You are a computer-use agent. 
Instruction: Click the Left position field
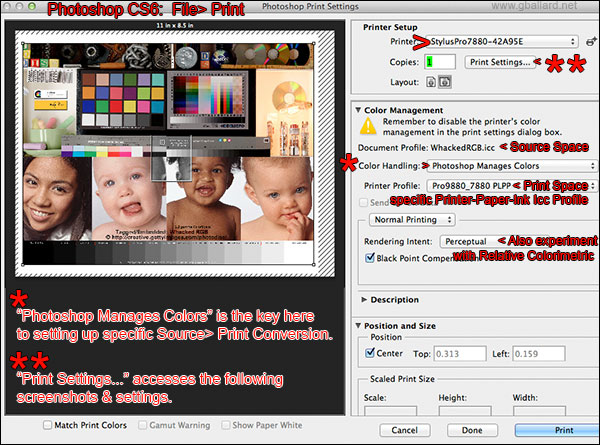[539, 354]
